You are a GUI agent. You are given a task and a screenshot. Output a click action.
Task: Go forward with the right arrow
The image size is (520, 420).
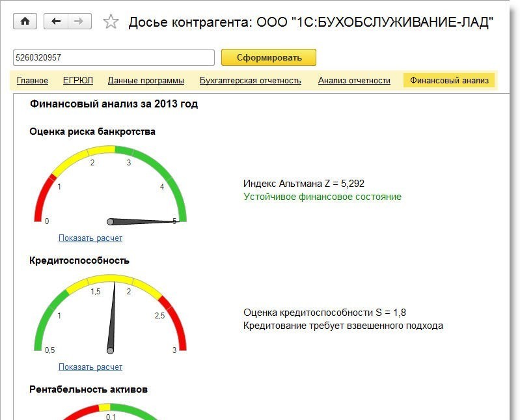(79, 21)
